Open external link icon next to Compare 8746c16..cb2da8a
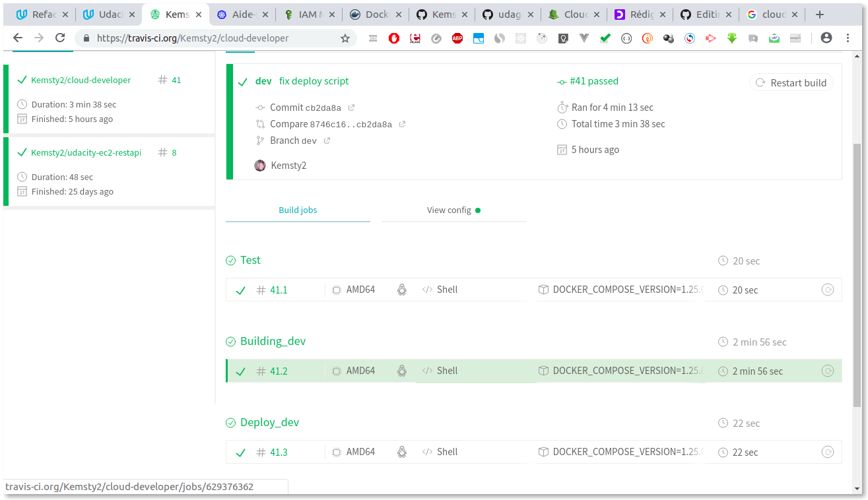 (402, 124)
